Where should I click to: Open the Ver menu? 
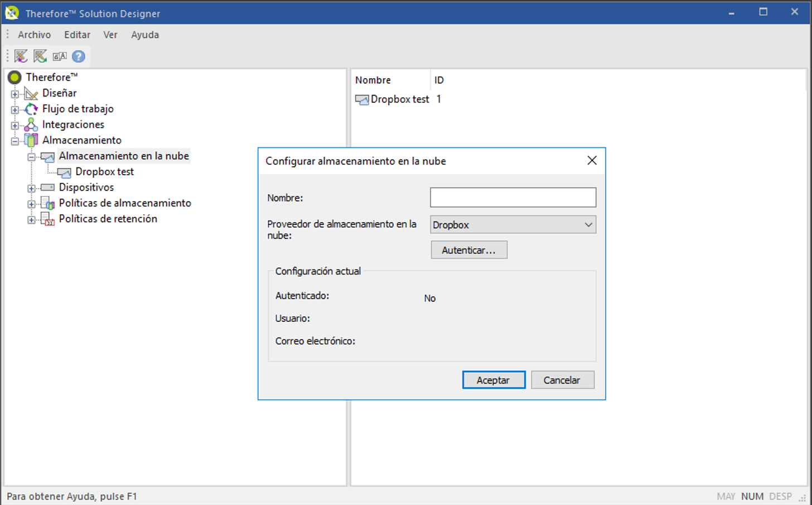pyautogui.click(x=110, y=35)
